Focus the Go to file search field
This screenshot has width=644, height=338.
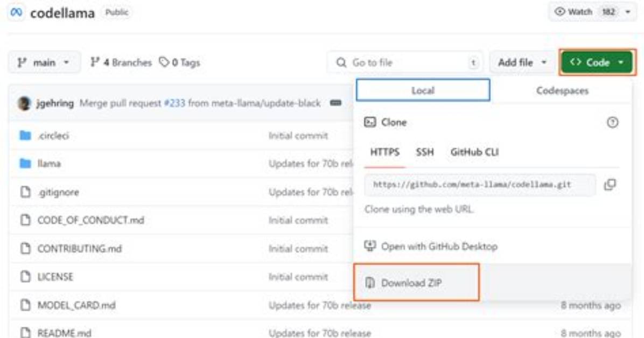(405, 62)
